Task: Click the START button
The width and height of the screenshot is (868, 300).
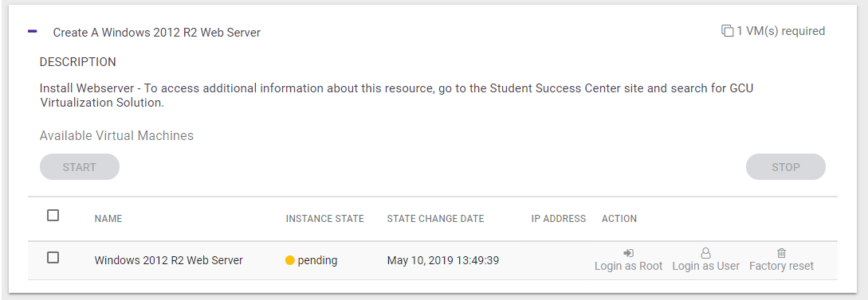Action: pos(79,167)
